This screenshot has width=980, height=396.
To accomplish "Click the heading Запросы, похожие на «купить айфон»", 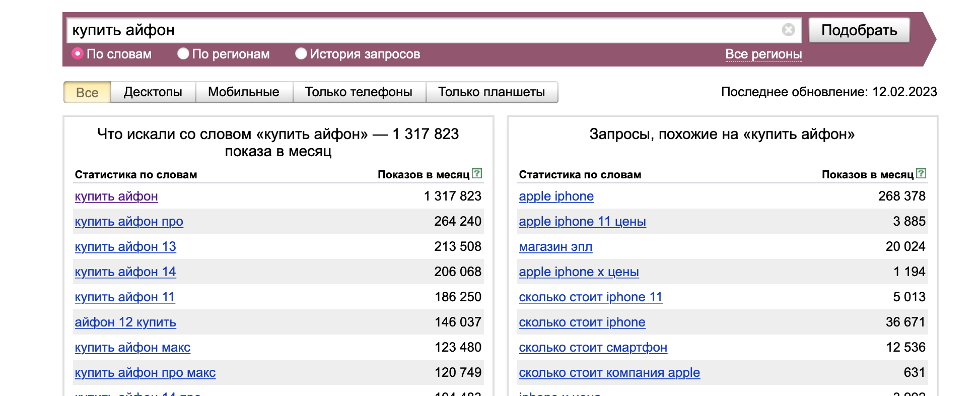I will (722, 134).
